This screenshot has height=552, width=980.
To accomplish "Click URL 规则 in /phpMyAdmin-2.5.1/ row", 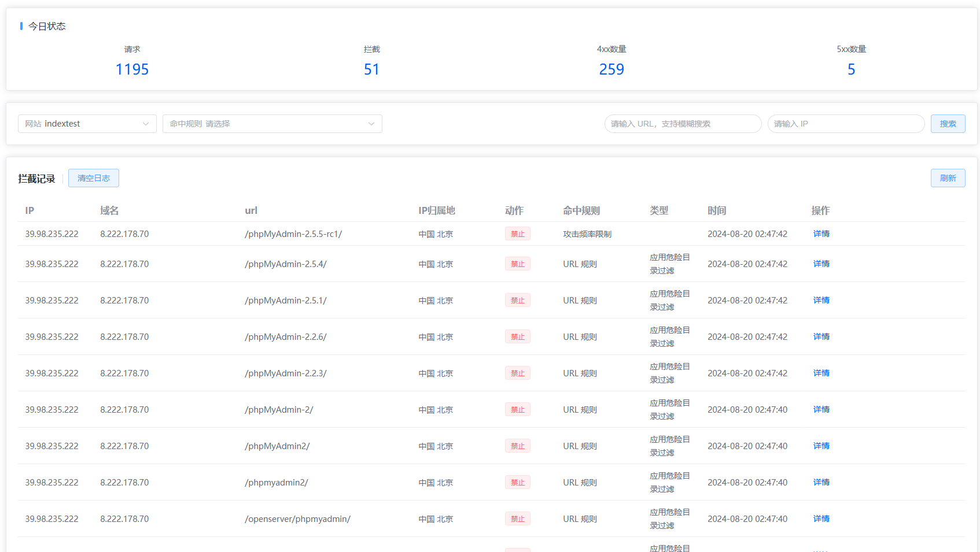I will pos(580,301).
